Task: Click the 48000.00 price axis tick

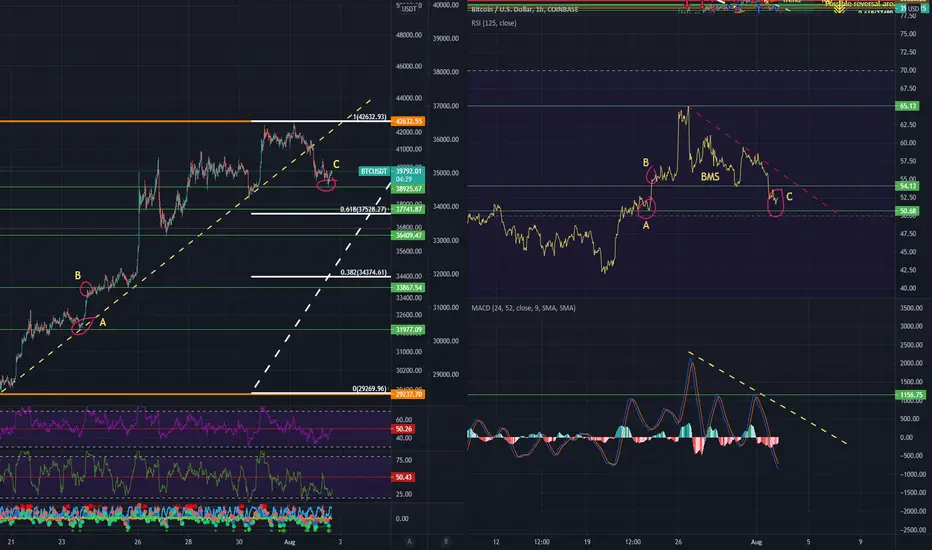Action: click(x=409, y=35)
